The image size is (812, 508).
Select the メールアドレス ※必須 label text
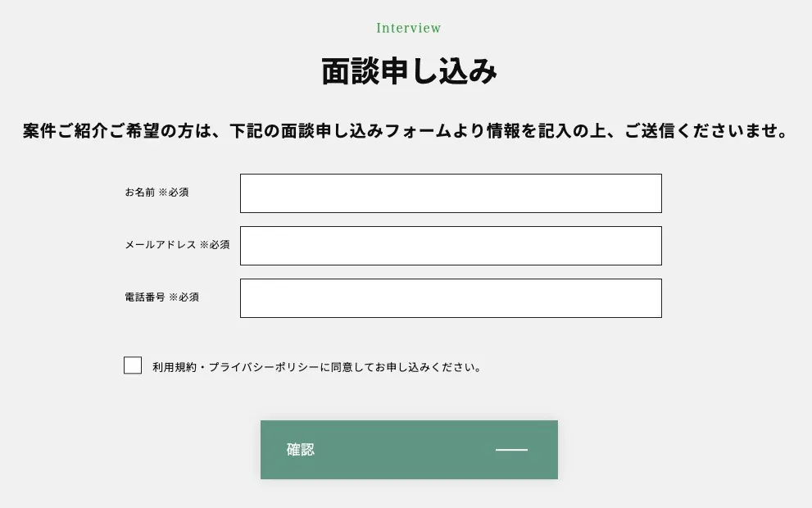(x=177, y=244)
